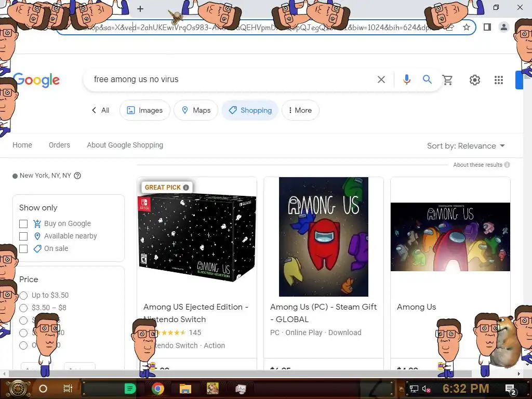Open the red crewmate Steam Gift thumbnail

(323, 237)
